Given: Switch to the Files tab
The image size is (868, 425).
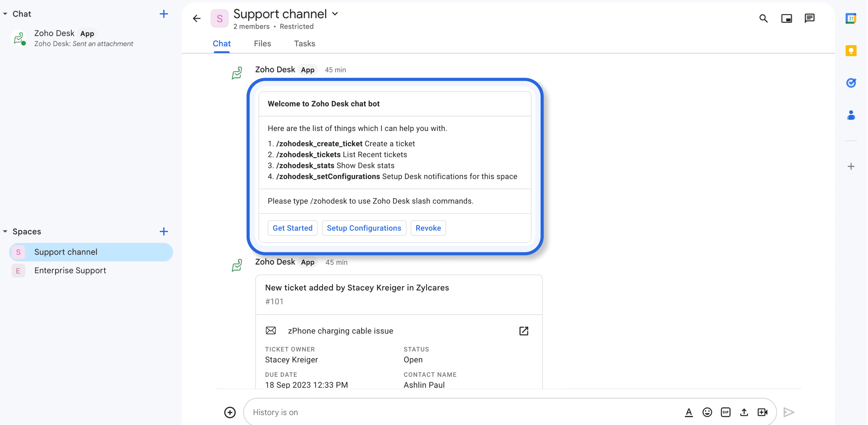Looking at the screenshot, I should 262,43.
